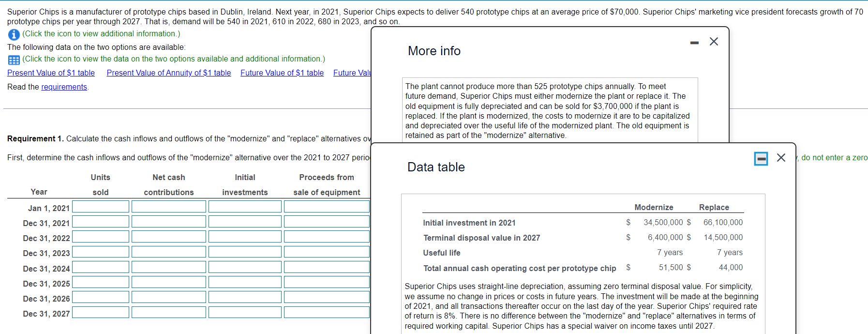Click Proceeds from sale field for Dec 31, 2027

tap(327, 312)
